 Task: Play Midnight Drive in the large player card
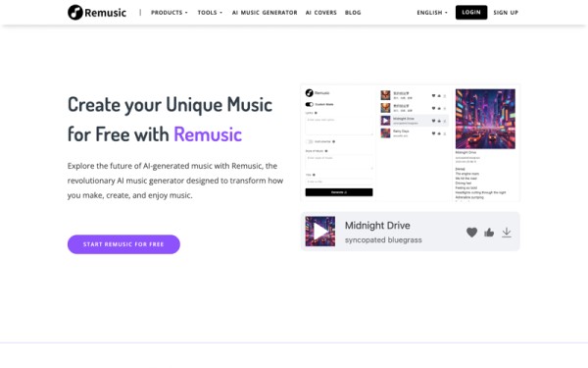(x=320, y=232)
